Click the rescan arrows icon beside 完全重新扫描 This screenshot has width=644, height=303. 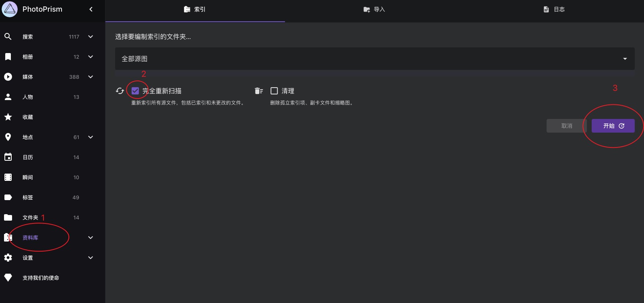pos(120,91)
